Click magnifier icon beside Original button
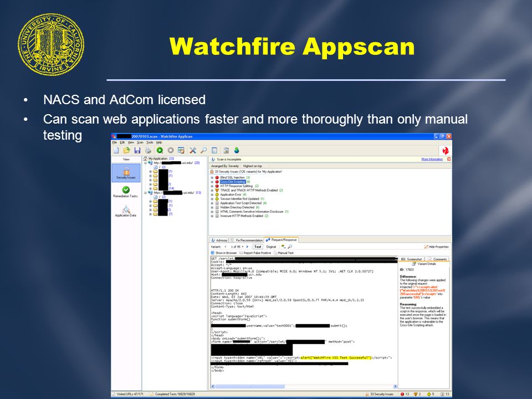Screen dimensions: 532x399 pos(289,247)
